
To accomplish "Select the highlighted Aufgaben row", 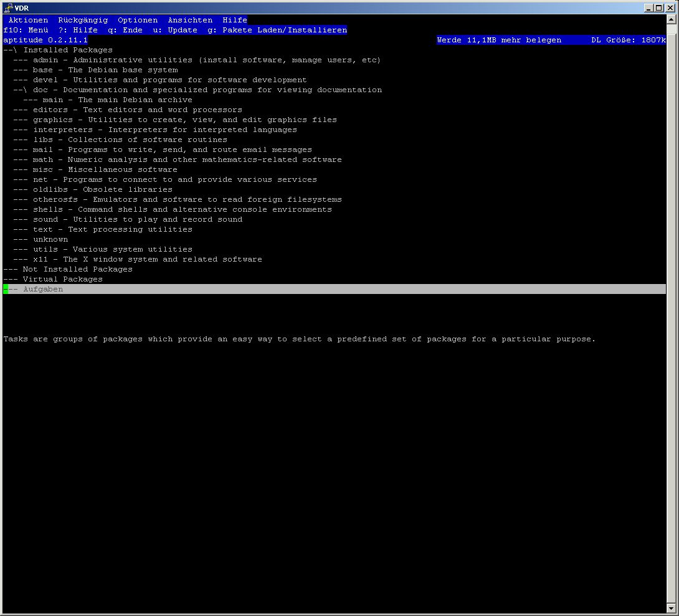I will pyautogui.click(x=42, y=289).
